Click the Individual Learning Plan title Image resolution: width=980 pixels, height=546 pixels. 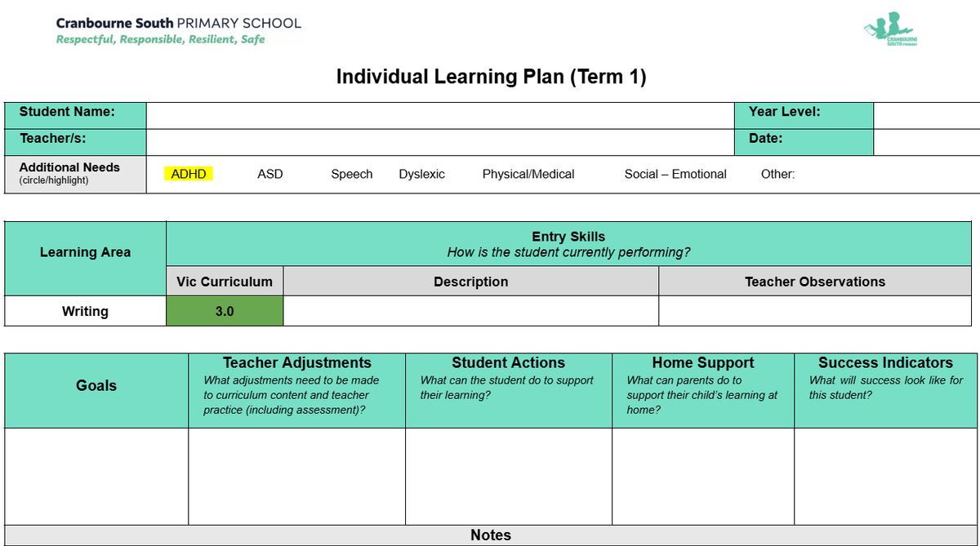[x=491, y=77]
